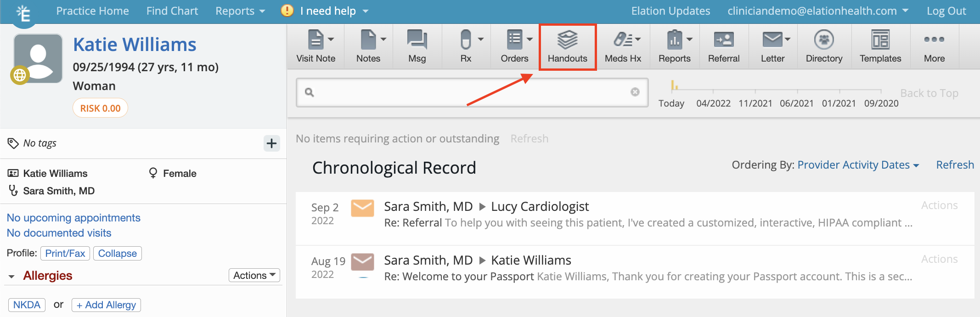The height and width of the screenshot is (317, 980).
Task: Open the Visit Note toolbar icon
Action: coord(315,40)
